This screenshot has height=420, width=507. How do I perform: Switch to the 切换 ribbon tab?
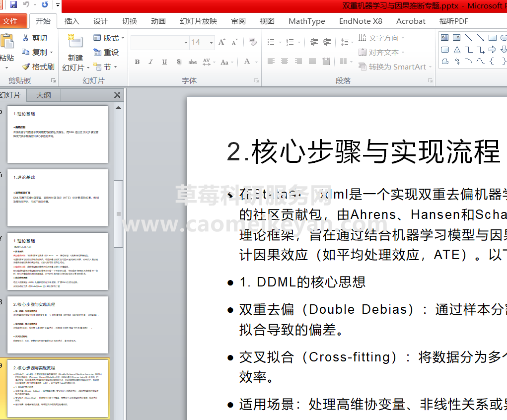(x=130, y=21)
